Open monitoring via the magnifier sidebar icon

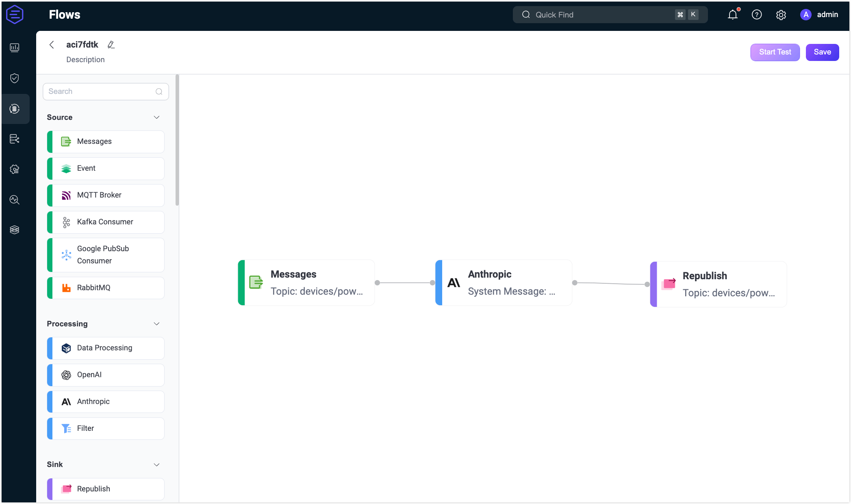click(x=15, y=200)
